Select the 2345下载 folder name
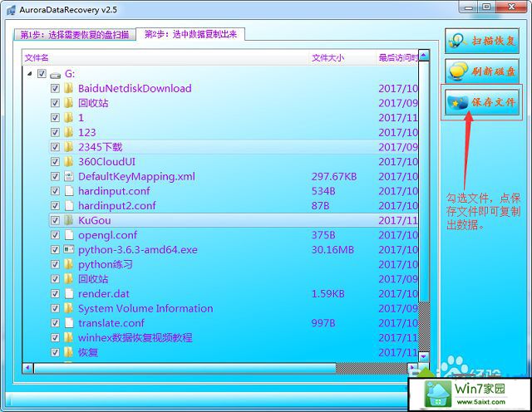 click(100, 147)
